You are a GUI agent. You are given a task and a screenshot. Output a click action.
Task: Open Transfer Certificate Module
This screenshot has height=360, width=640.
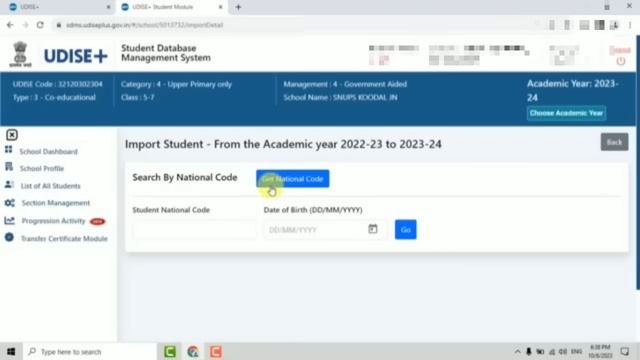[x=64, y=238]
